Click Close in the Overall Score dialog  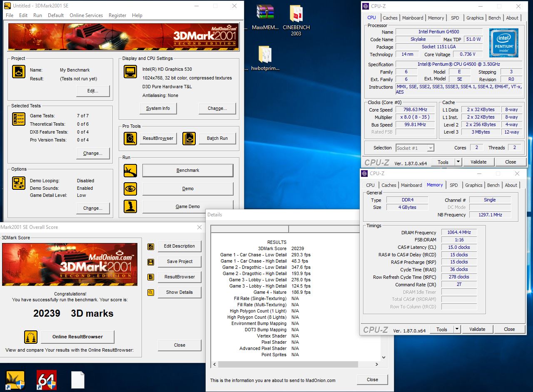click(x=179, y=345)
